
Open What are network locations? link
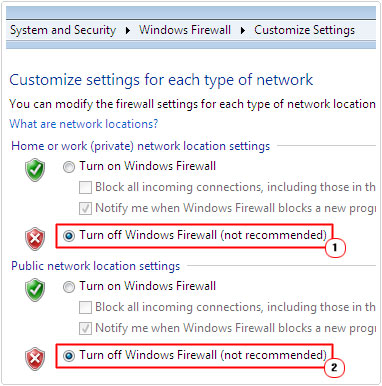(x=84, y=124)
